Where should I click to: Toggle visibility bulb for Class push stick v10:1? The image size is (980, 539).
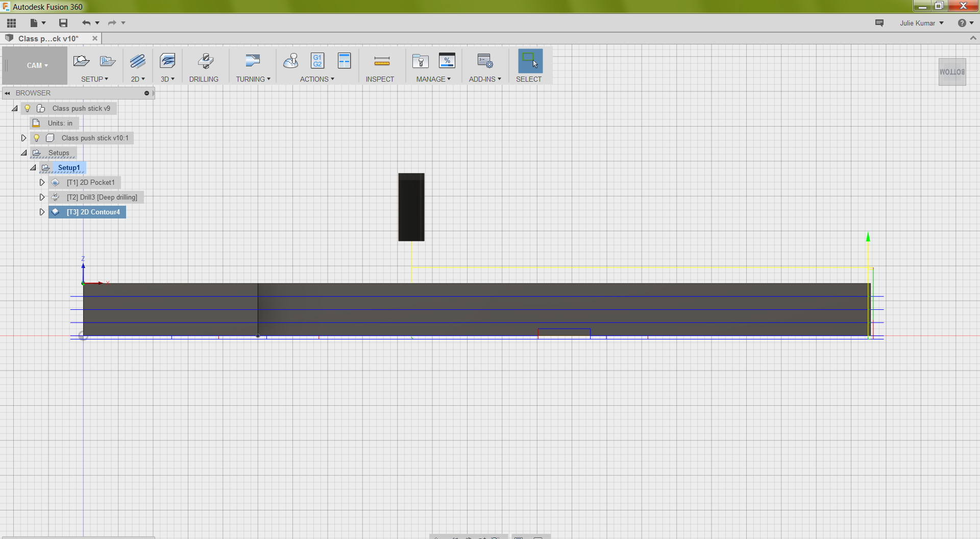[x=37, y=138]
